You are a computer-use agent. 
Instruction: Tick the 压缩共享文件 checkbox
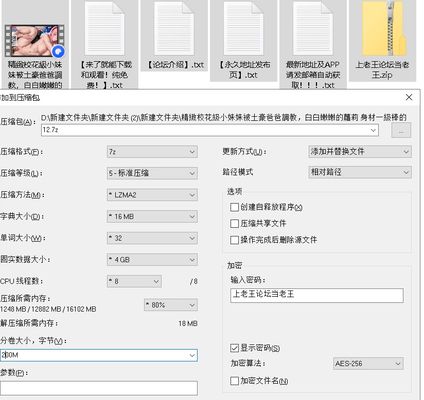[234, 223]
